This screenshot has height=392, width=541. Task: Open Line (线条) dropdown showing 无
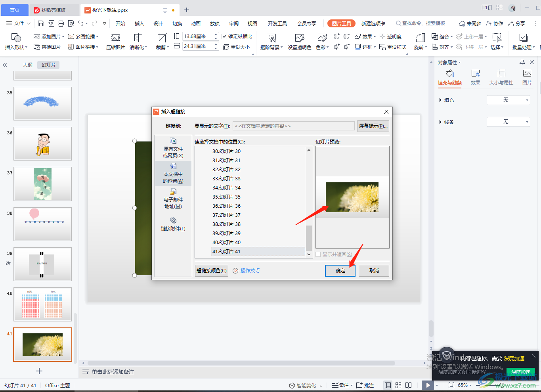(508, 122)
